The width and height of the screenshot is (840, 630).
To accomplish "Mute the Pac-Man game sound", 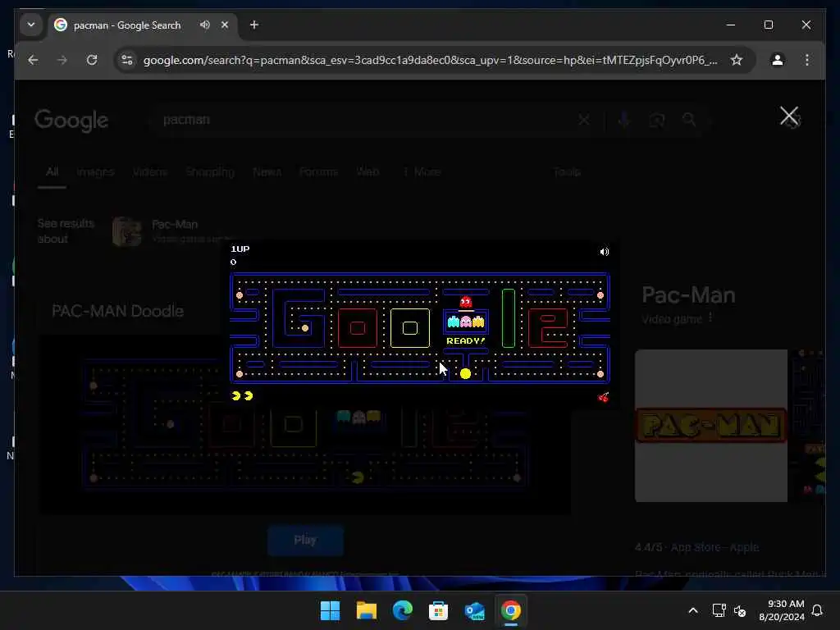I will click(605, 252).
